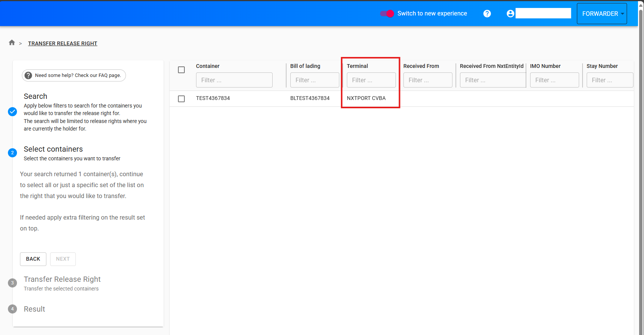Click the step 3 Transfer Release Right circle
644x335 pixels.
pyautogui.click(x=12, y=283)
